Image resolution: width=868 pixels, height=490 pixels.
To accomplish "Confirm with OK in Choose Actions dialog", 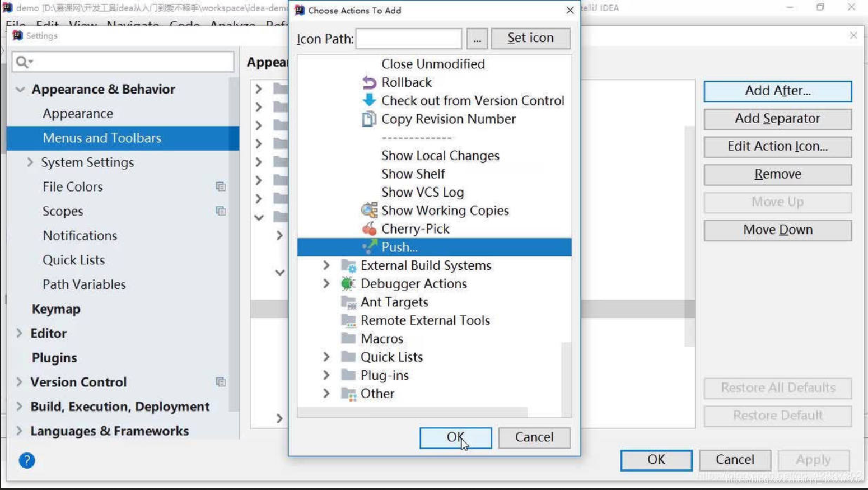I will (x=455, y=437).
